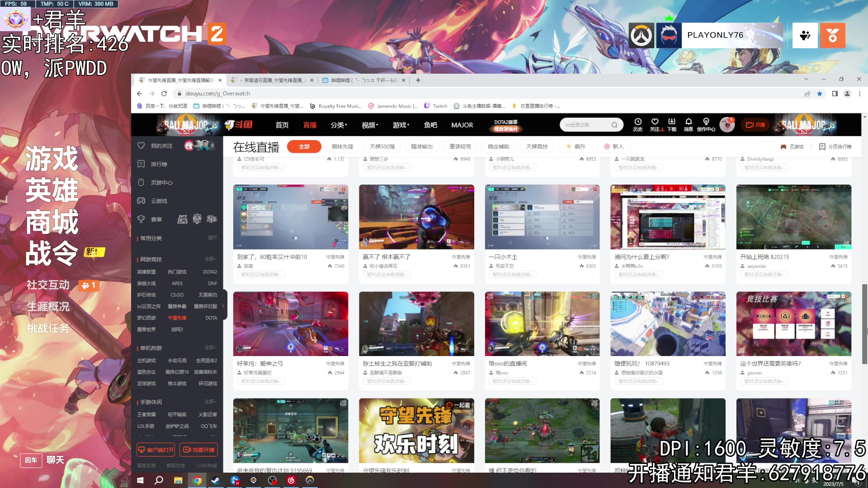The height and width of the screenshot is (488, 868).
Task: Click the LPL league icon in sidebar
Action: [x=182, y=219]
